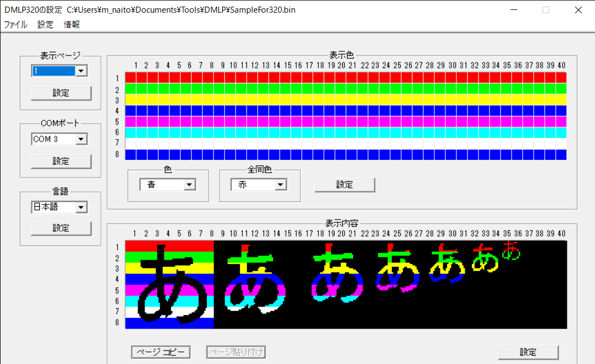Select green cell row 2 column 10
Screen dimensions: 595x364
click(230, 88)
